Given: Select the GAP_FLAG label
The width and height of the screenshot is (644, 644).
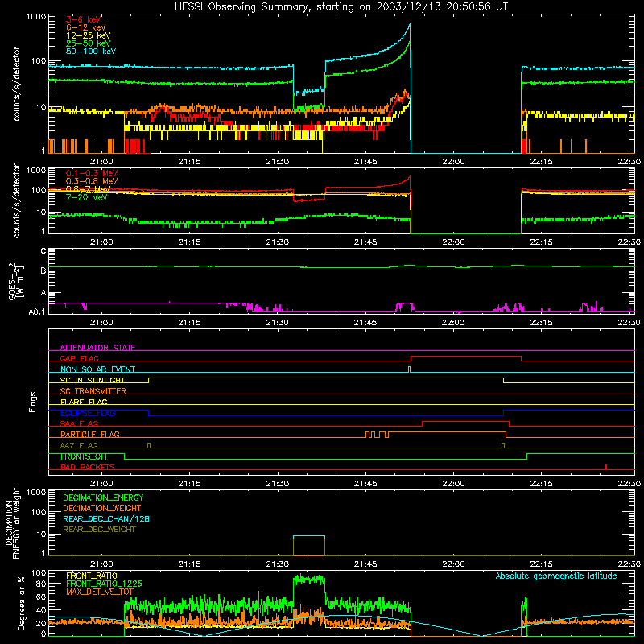Looking at the screenshot, I should click(x=79, y=358).
